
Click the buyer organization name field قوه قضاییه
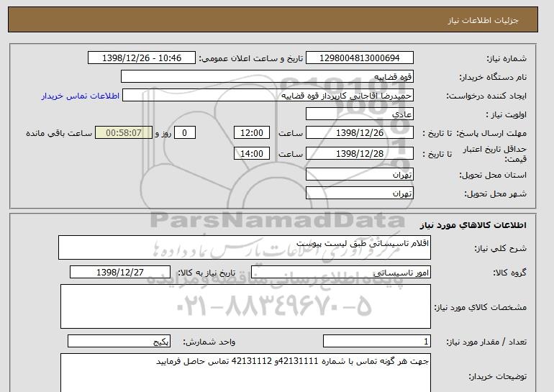[267, 77]
